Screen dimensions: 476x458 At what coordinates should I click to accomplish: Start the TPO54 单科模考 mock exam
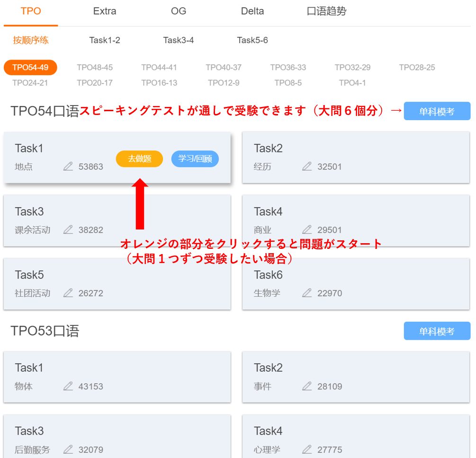tap(437, 111)
